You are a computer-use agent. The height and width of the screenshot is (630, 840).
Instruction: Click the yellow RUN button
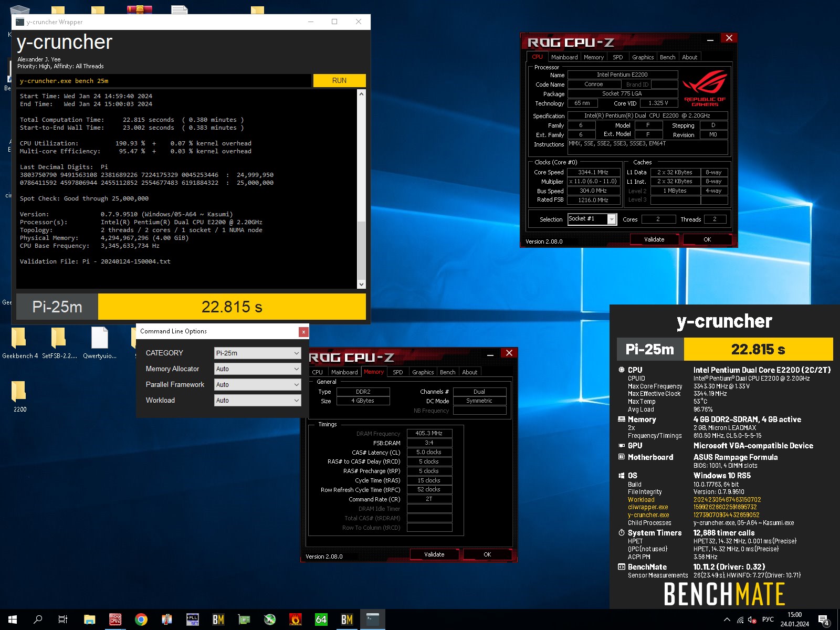(x=339, y=80)
